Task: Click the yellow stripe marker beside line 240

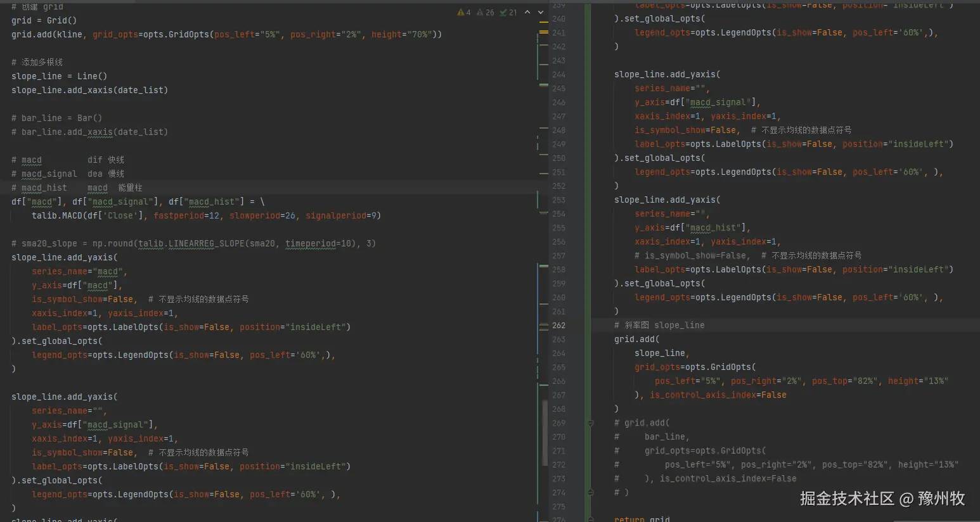Action: pyautogui.click(x=543, y=21)
